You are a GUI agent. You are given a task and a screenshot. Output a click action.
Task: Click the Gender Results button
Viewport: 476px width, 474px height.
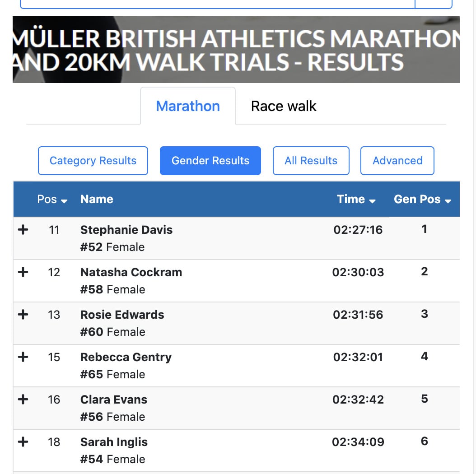click(x=210, y=161)
